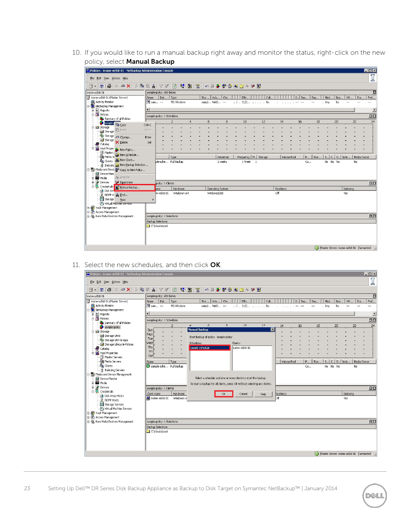
Task: Collapse the Storage node in step 11 screenshot
Action: 93,332
